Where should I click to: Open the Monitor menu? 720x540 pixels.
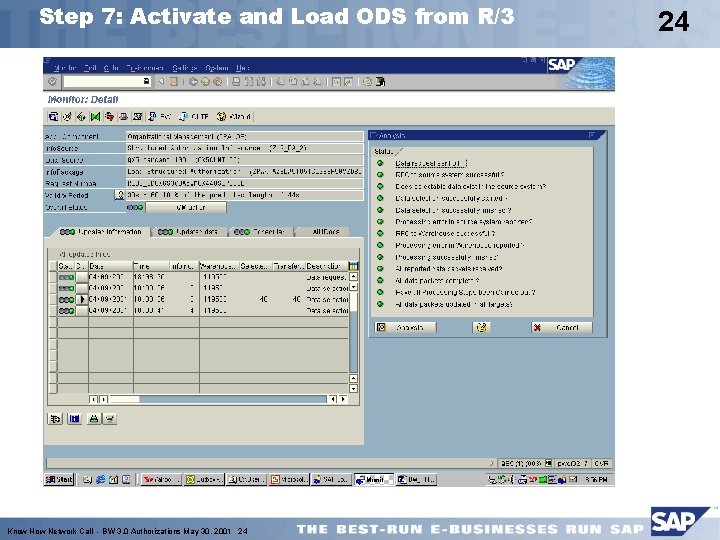[x=65, y=68]
